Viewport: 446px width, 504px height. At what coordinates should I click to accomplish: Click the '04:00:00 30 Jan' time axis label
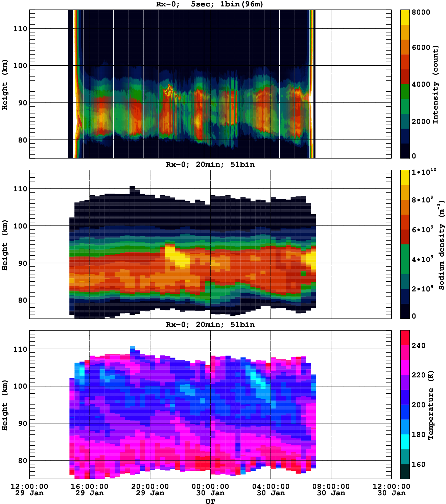coord(271,489)
